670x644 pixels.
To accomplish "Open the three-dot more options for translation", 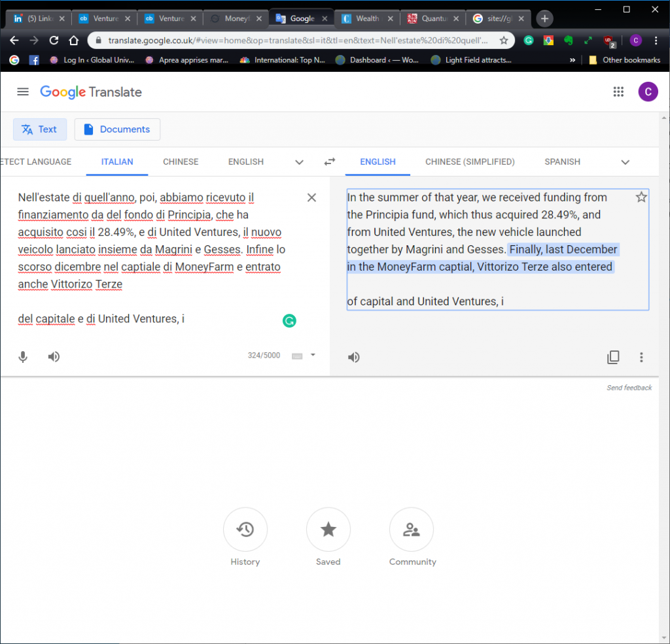I will 641,357.
